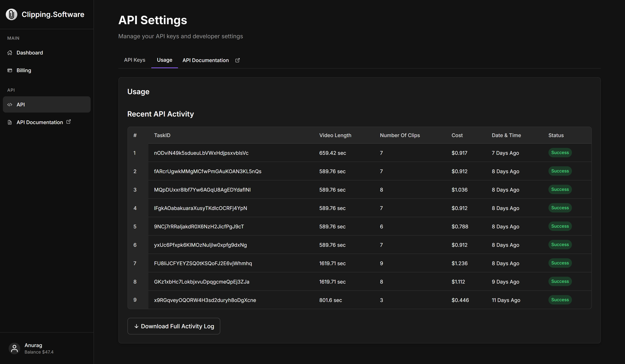Click the $1.036 cost value

459,190
